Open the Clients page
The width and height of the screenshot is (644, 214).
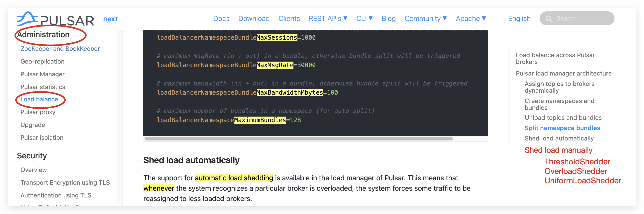click(289, 19)
